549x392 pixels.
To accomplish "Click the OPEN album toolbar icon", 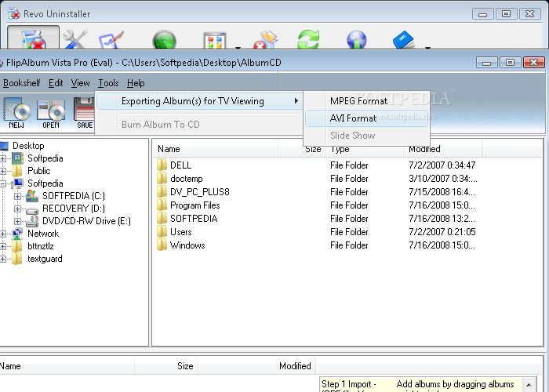I will pos(51,113).
